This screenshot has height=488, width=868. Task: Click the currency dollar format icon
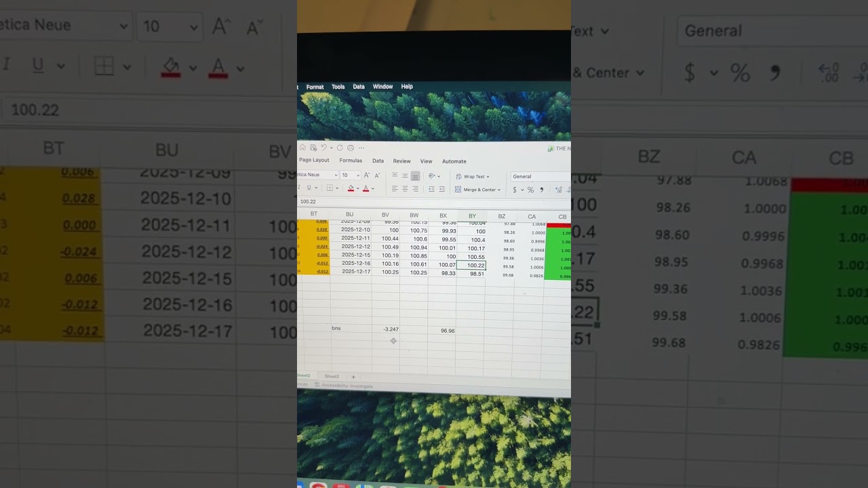(x=515, y=190)
